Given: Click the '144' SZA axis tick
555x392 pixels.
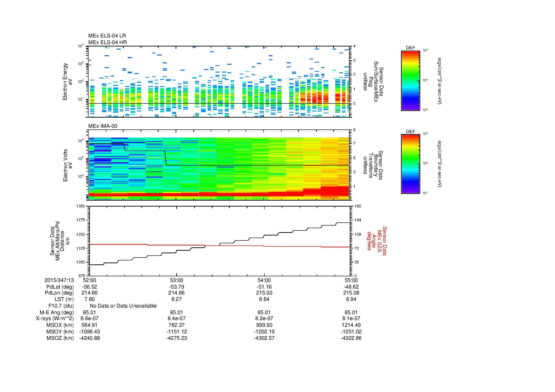Looking at the screenshot, I should pos(357,220).
